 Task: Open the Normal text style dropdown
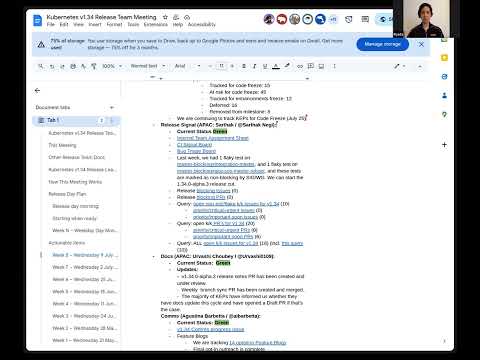click(x=148, y=66)
